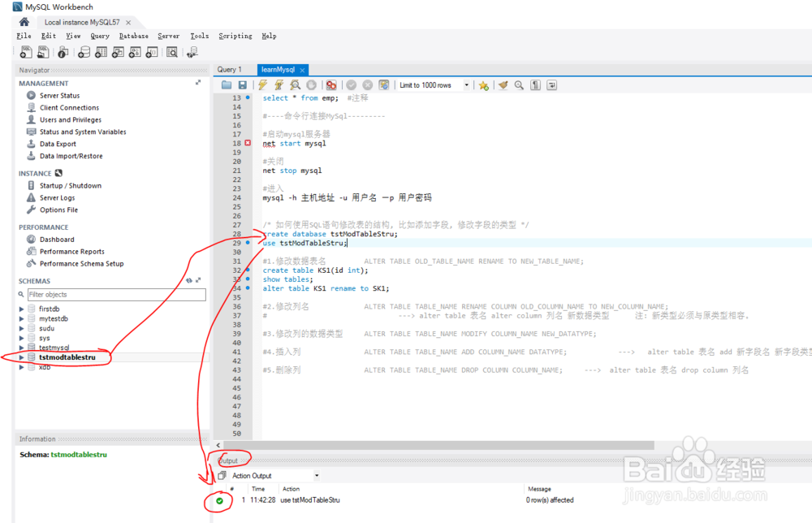Screen dimensions: 812x523
Task: Open the File menu
Action: click(x=24, y=36)
